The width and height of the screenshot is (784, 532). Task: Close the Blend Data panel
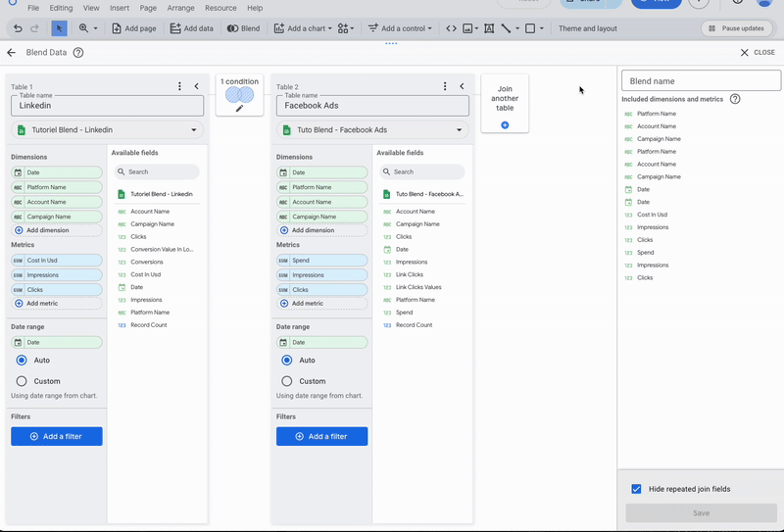point(757,53)
